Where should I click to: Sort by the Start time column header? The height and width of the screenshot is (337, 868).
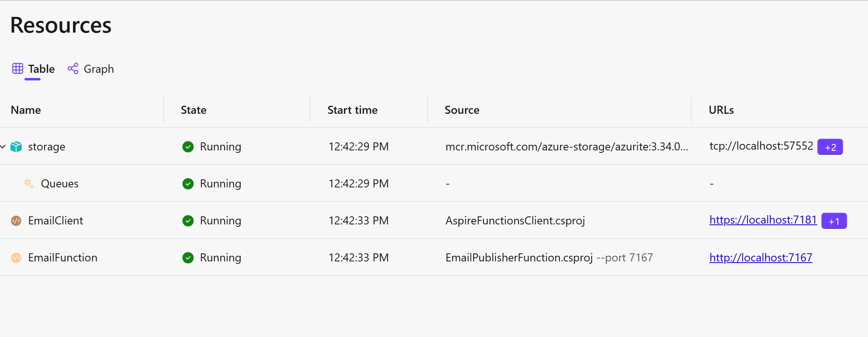click(352, 110)
